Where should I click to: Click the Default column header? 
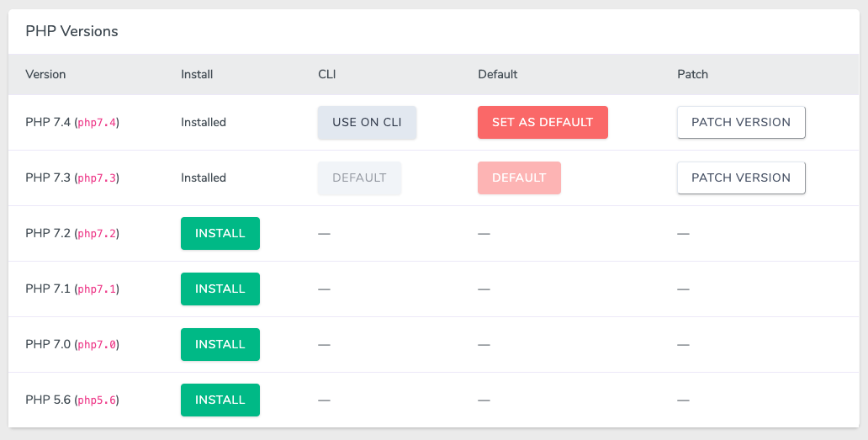point(498,74)
